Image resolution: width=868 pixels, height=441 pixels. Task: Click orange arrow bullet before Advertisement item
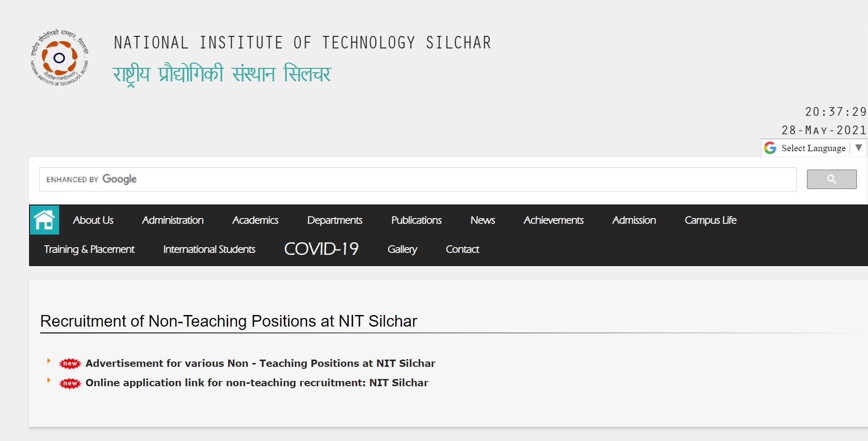coord(48,361)
